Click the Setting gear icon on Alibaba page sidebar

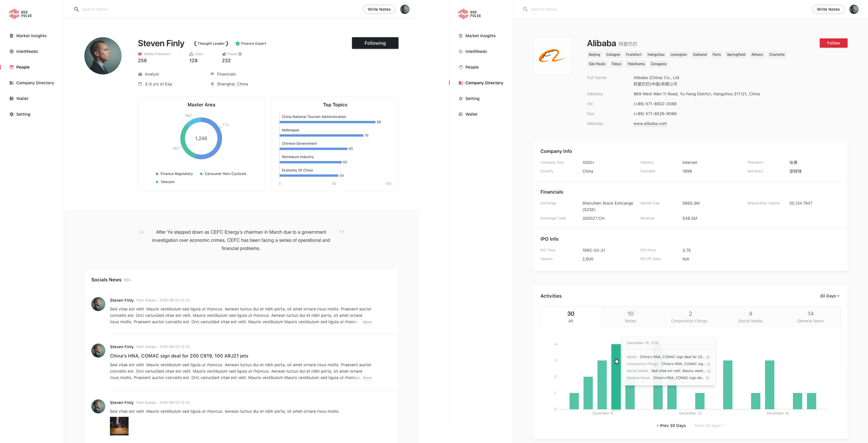(x=461, y=99)
